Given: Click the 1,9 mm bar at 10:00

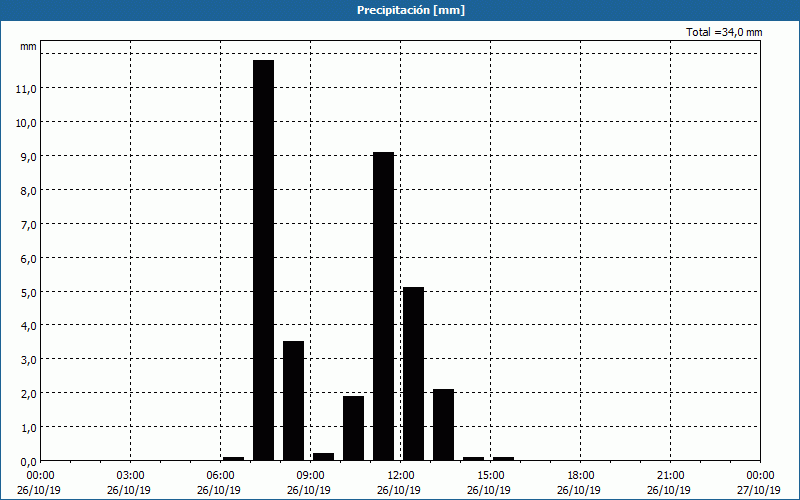Looking at the screenshot, I should coord(354,428).
